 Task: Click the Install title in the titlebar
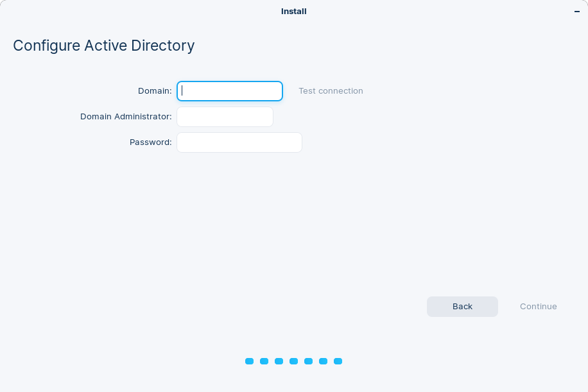[x=293, y=11]
